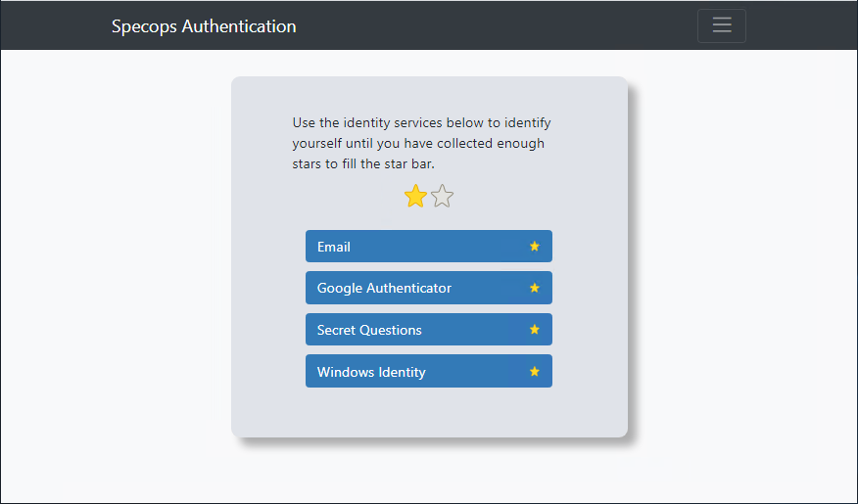Click the Specops Authentication title link
The width and height of the screenshot is (858, 504).
pos(204,26)
